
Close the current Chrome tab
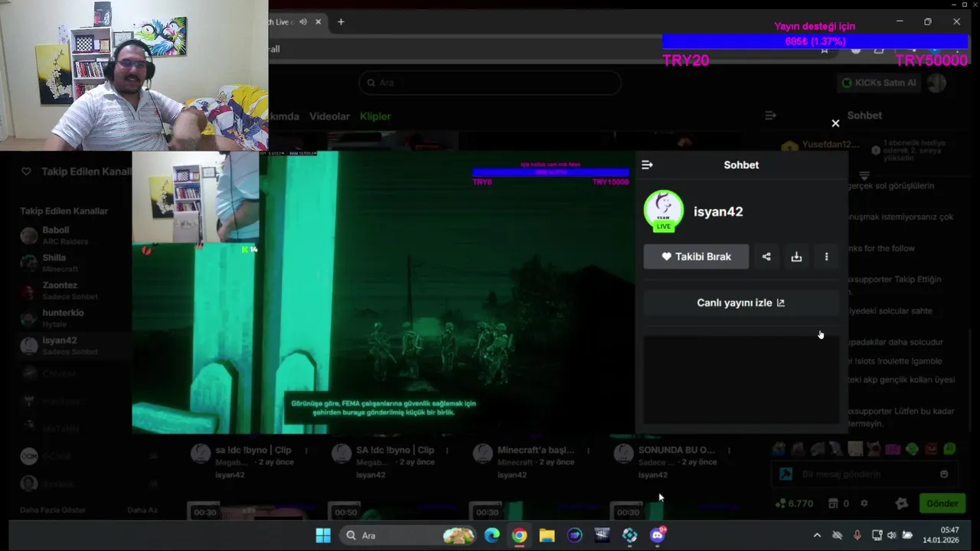[x=318, y=21]
